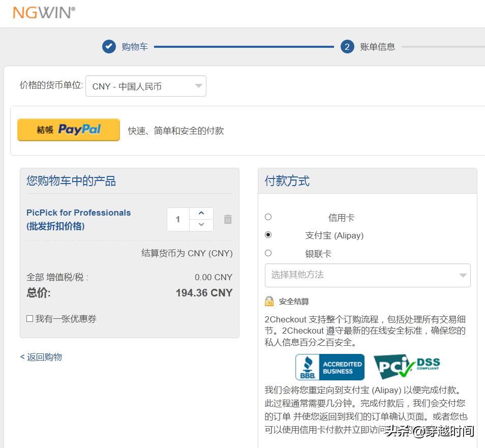Click the trash icon to remove PicPick
This screenshot has width=485, height=448.
227,219
